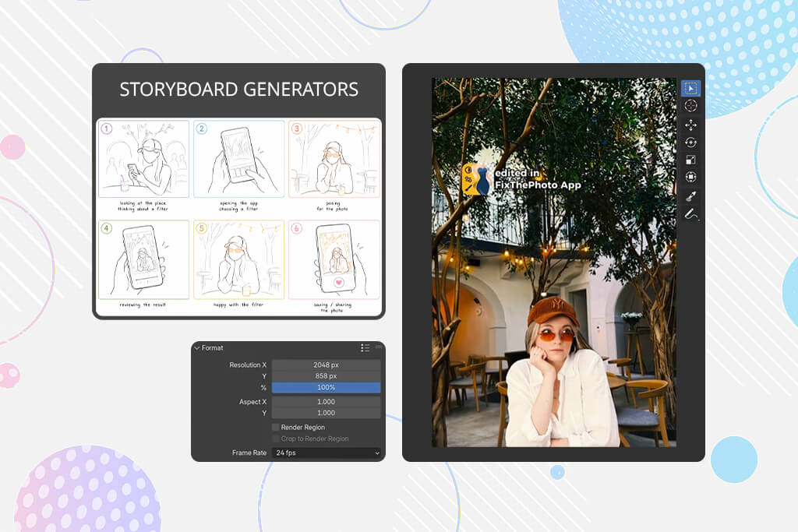
Task: Choose the Transform tool
Action: (690, 177)
